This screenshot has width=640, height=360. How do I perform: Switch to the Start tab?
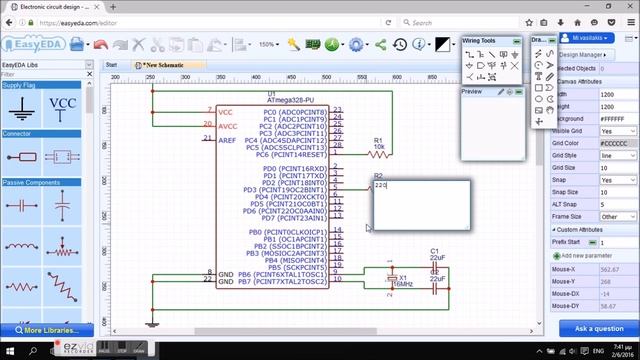(111, 65)
